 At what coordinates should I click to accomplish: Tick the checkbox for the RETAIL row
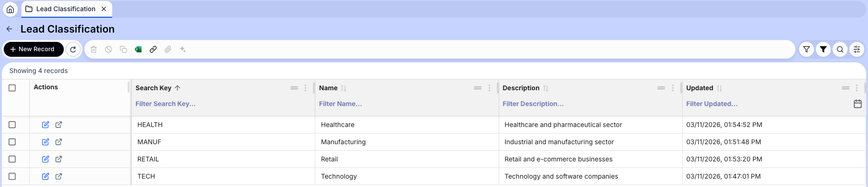tap(12, 159)
